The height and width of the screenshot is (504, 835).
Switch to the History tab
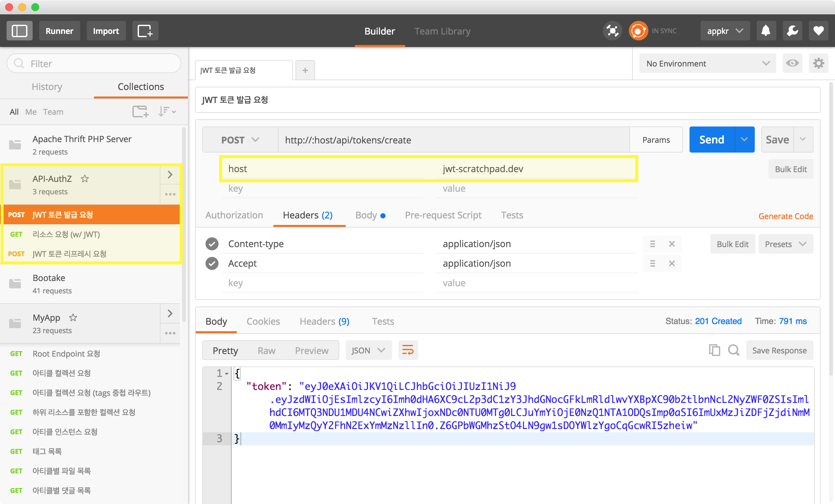coord(47,87)
